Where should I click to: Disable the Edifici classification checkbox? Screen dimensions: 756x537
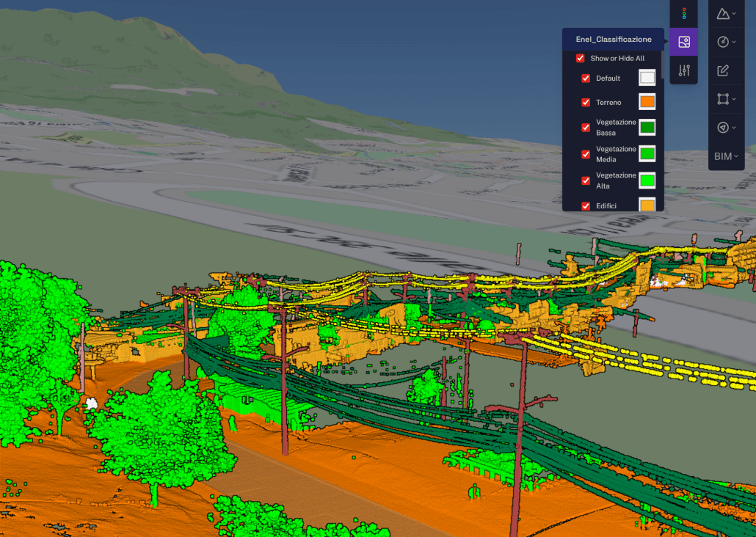point(586,206)
